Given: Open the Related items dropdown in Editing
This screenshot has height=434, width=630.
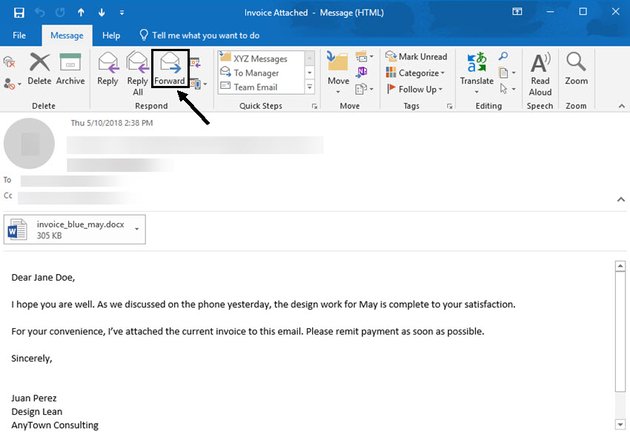Looking at the screenshot, I should coord(507,73).
